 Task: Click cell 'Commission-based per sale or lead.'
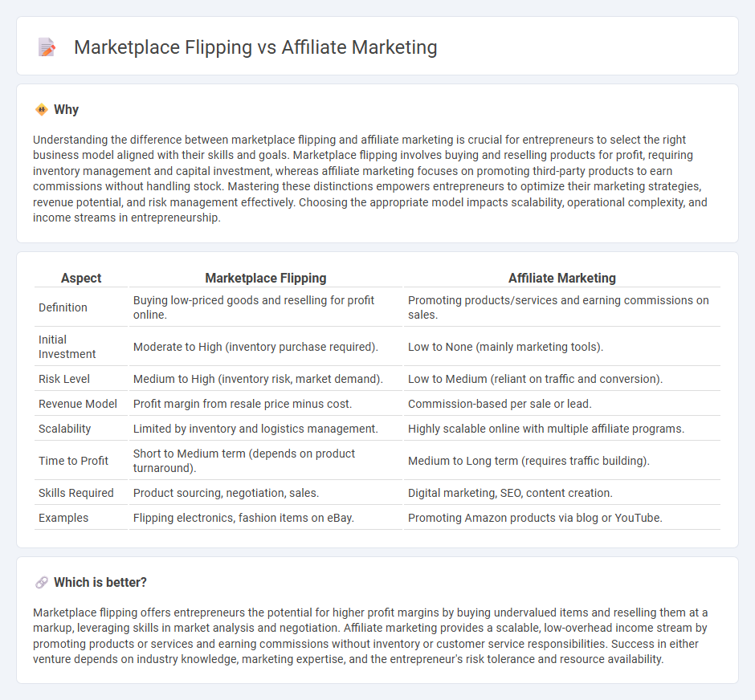point(562,404)
